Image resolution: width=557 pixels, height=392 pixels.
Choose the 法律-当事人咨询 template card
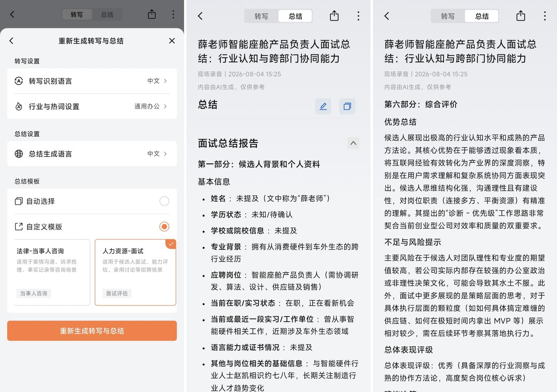(x=52, y=273)
